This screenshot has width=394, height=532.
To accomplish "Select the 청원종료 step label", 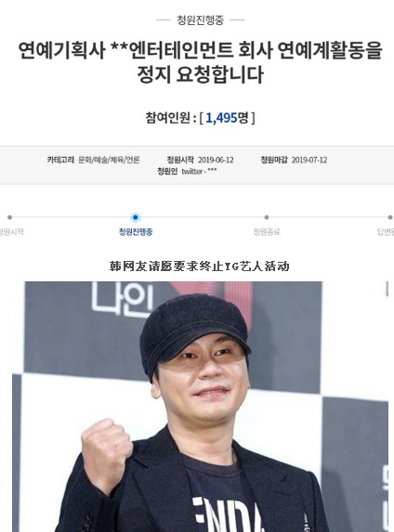I will coord(267,232).
